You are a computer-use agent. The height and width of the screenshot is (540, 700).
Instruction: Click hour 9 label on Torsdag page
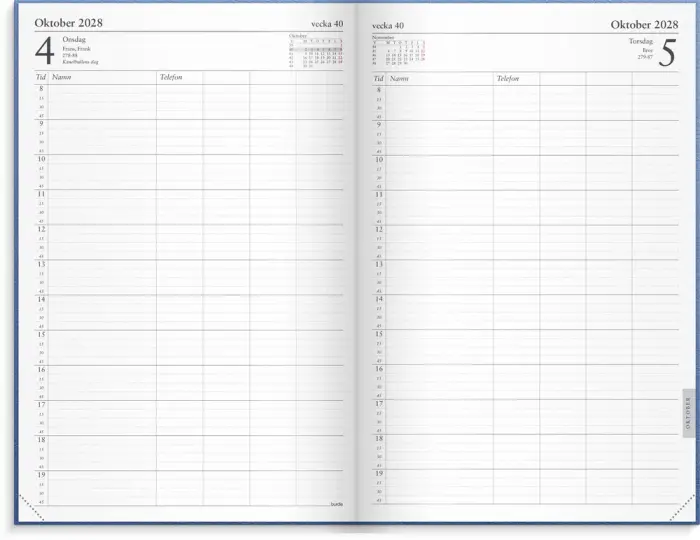379,125
